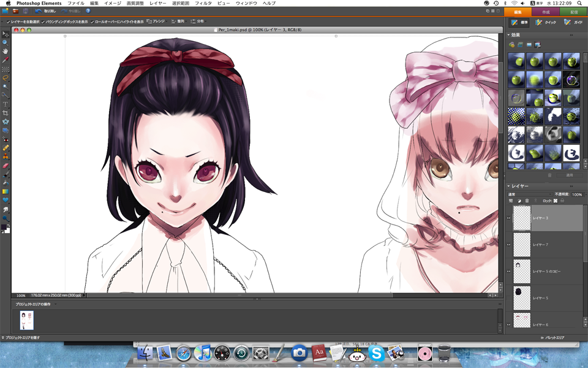Image resolution: width=588 pixels, height=368 pixels.
Task: Uncheck レイヤーを自動選択 checkbox
Action: tap(8, 22)
